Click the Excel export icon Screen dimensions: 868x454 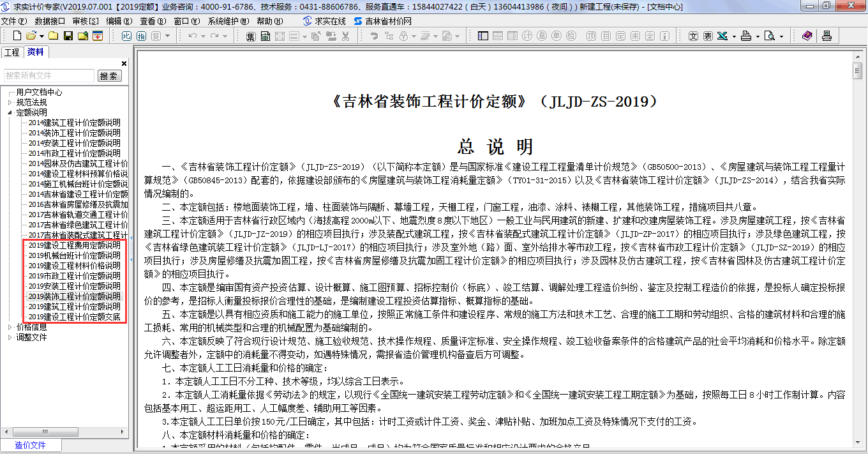click(x=722, y=36)
